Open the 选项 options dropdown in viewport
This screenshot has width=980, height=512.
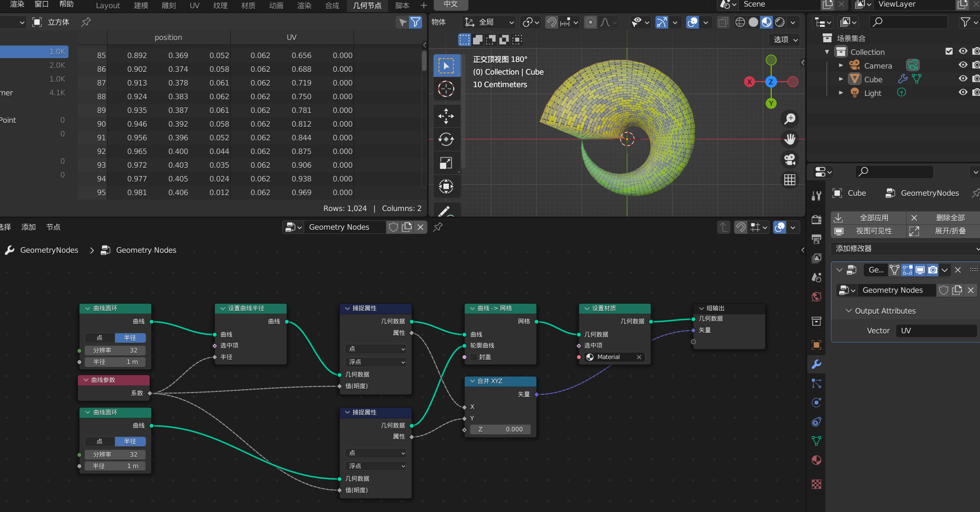[x=785, y=39]
